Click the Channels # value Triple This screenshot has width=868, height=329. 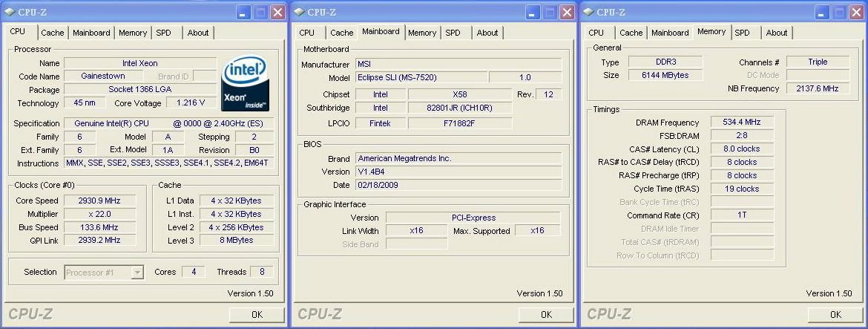pos(818,62)
